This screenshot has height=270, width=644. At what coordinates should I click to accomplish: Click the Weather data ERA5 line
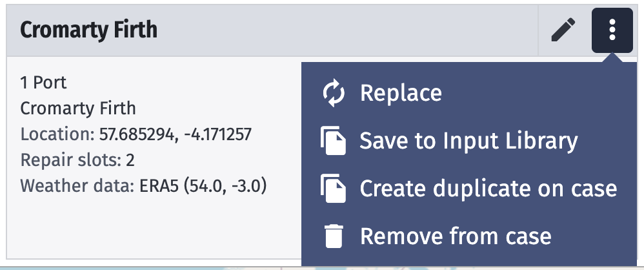pyautogui.click(x=144, y=186)
